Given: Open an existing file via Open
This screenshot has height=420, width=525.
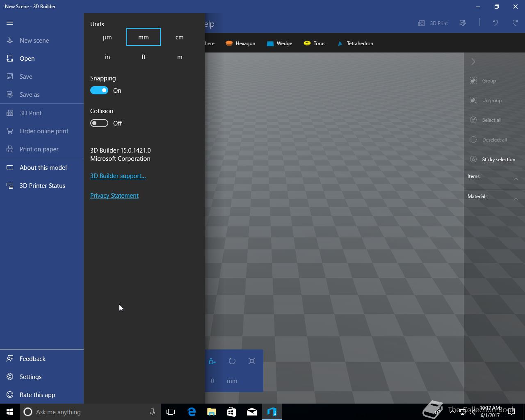Looking at the screenshot, I should [x=42, y=58].
